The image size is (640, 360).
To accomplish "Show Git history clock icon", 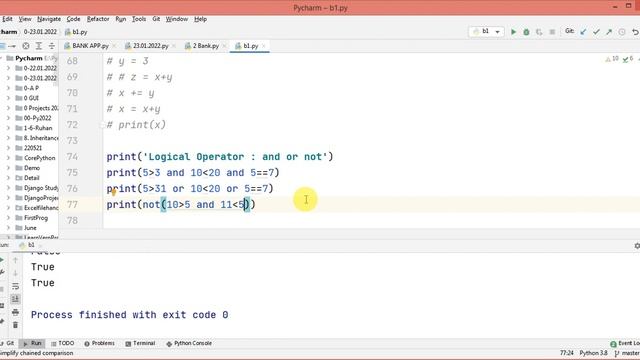I will (622, 32).
